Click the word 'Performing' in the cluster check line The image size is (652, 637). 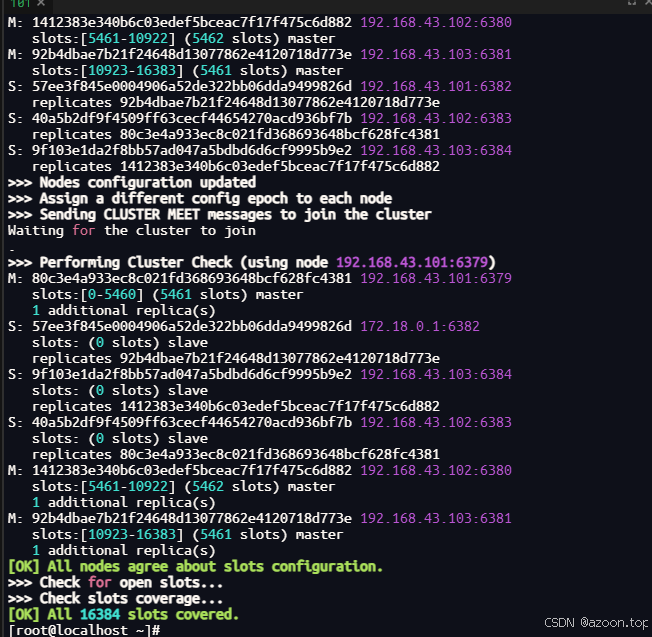pos(80,262)
